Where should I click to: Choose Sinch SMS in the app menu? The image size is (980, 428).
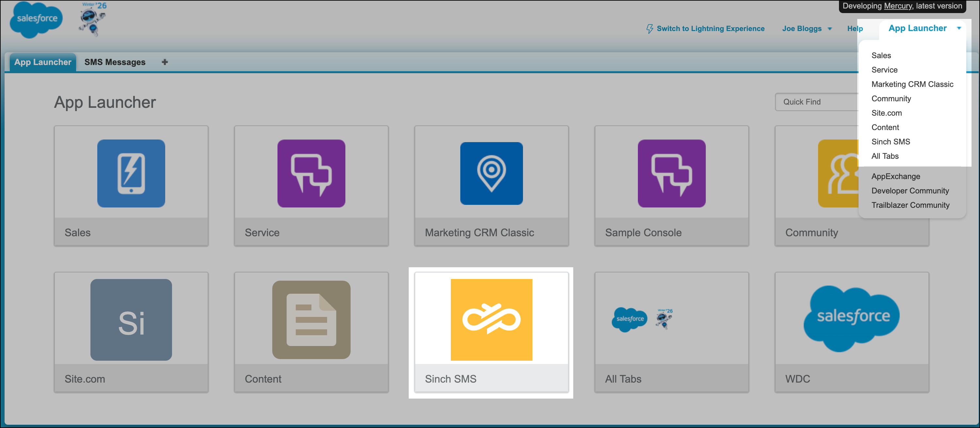pos(891,142)
